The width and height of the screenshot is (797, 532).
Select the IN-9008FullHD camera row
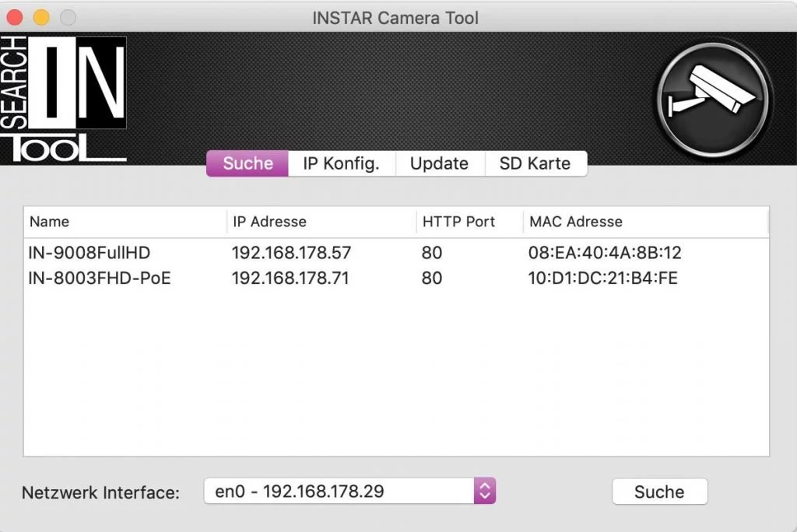(x=396, y=253)
